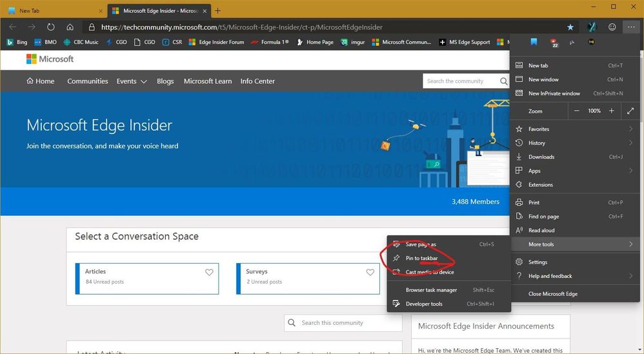Image resolution: width=644 pixels, height=354 pixels.
Task: Open the Microsoft Learn link
Action: [x=208, y=81]
